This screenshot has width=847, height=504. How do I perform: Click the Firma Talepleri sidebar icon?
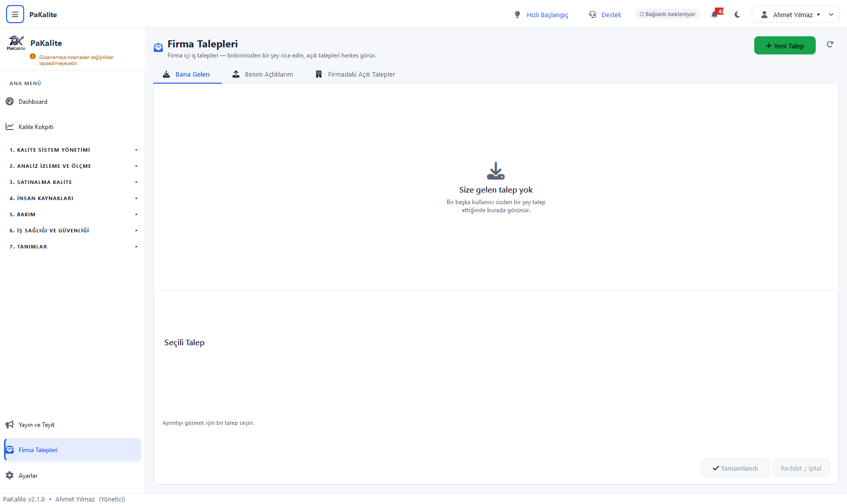10,450
